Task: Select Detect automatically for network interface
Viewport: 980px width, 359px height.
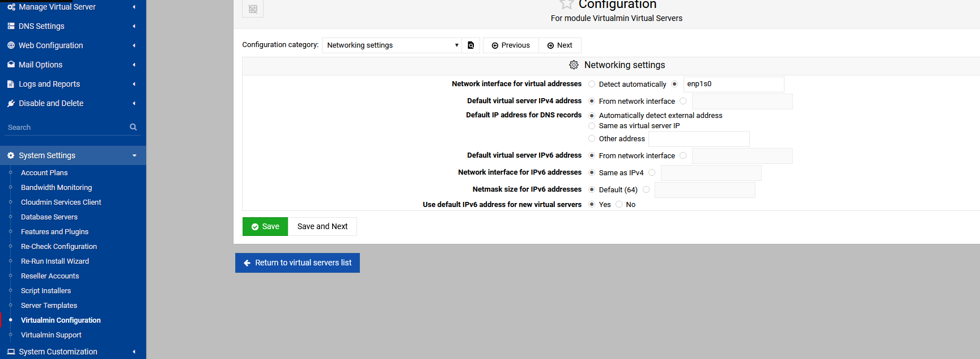Action: click(x=592, y=84)
